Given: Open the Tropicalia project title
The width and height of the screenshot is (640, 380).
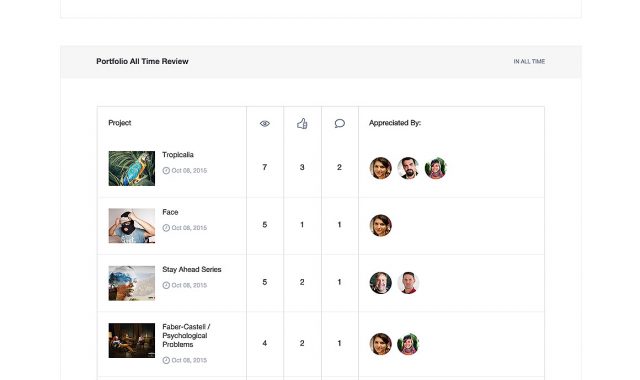Looking at the screenshot, I should (x=178, y=155).
